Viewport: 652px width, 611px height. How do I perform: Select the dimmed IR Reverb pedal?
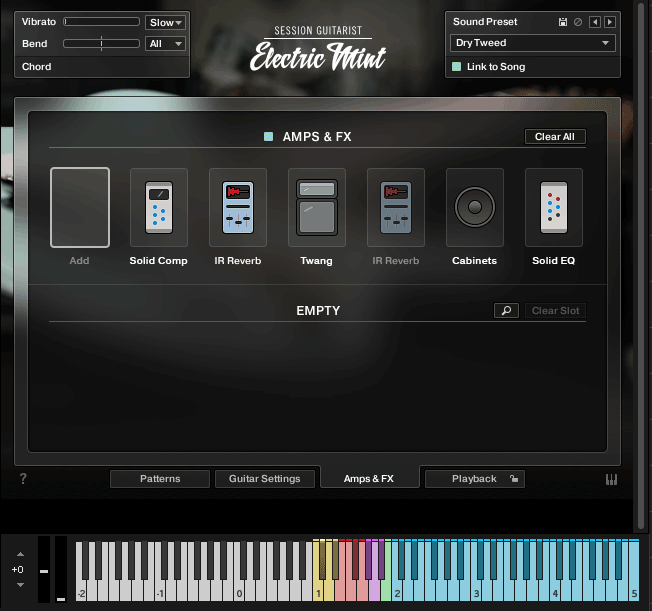coord(396,207)
